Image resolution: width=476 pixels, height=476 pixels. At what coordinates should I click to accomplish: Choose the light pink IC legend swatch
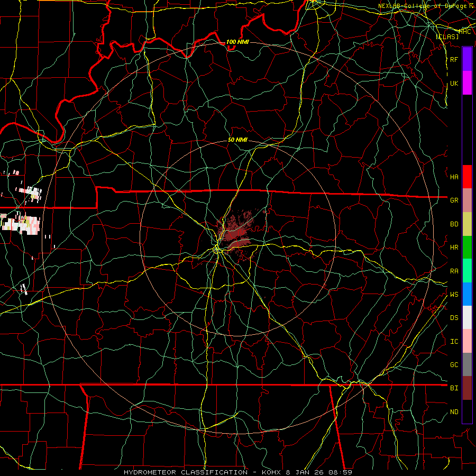[467, 341]
